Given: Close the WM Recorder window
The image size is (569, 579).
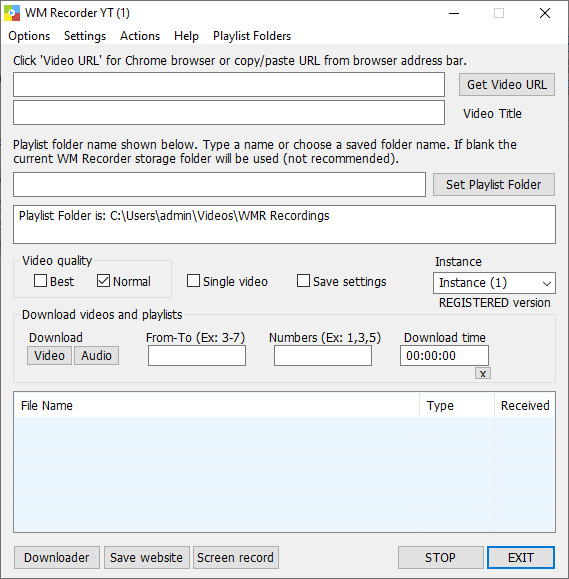Looking at the screenshot, I should [x=545, y=13].
